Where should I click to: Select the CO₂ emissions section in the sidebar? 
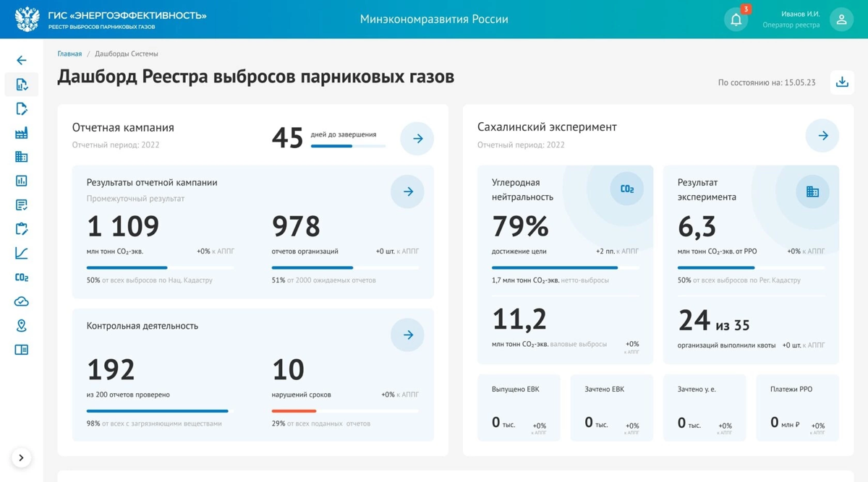[x=22, y=277]
